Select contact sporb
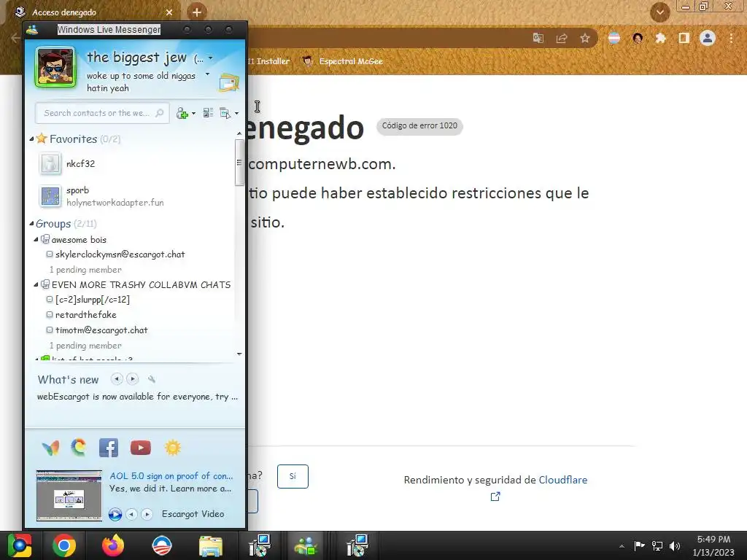Viewport: 747px width, 560px height. (x=77, y=190)
